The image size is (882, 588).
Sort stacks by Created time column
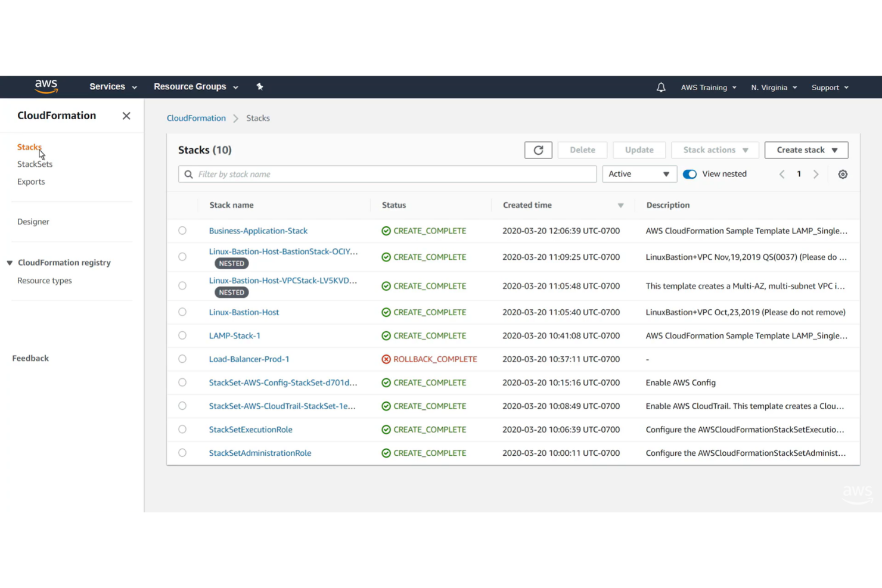[x=527, y=205]
